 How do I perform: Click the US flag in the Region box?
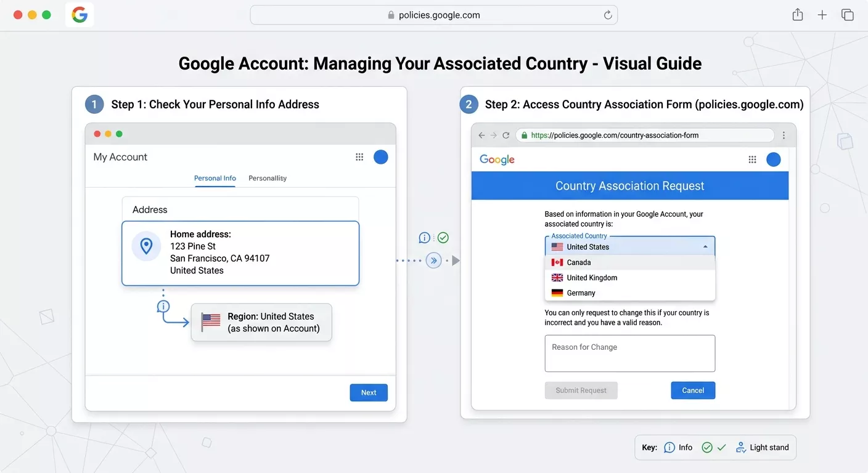(211, 320)
